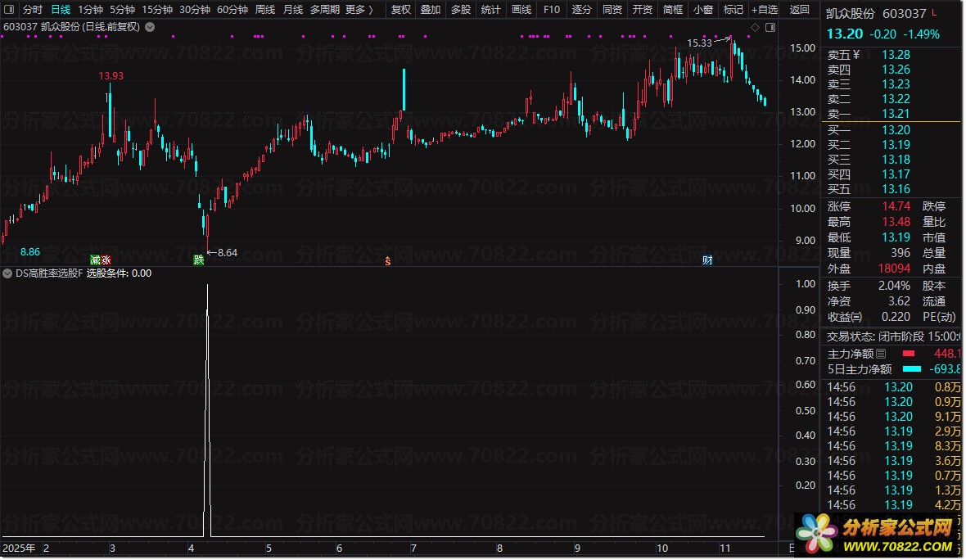Image resolution: width=966 pixels, height=560 pixels.
Task: Expand dropdown beside 凯众股份(日线.前复权) title
Action: click(x=150, y=27)
